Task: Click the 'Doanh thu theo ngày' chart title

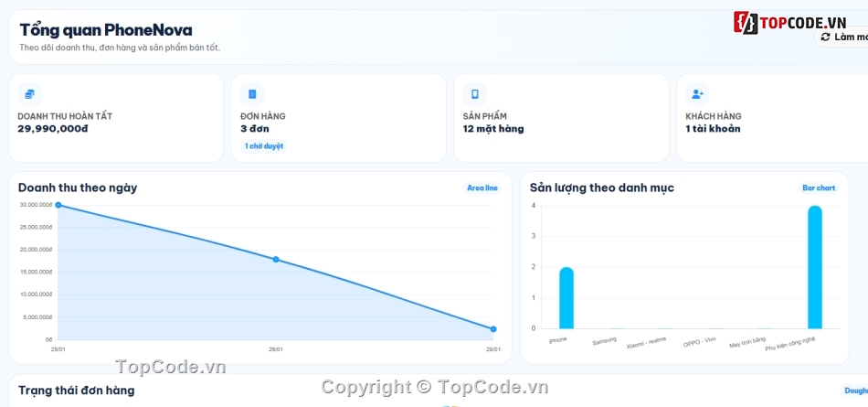Action: 78,188
